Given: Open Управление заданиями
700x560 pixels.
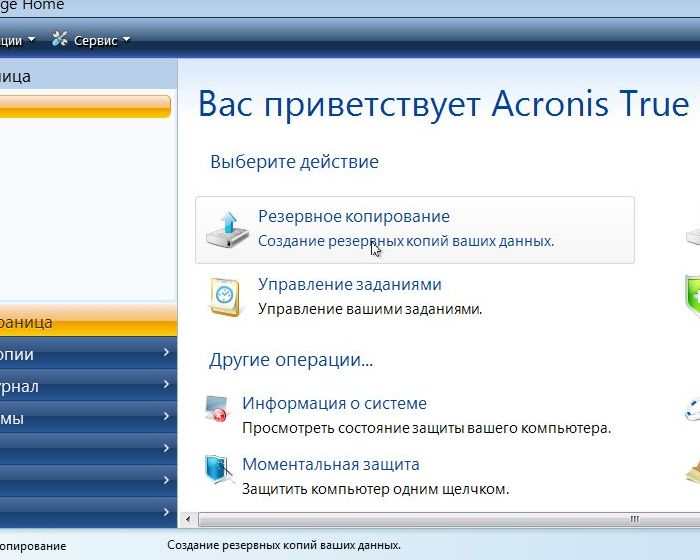Looking at the screenshot, I should (x=350, y=284).
